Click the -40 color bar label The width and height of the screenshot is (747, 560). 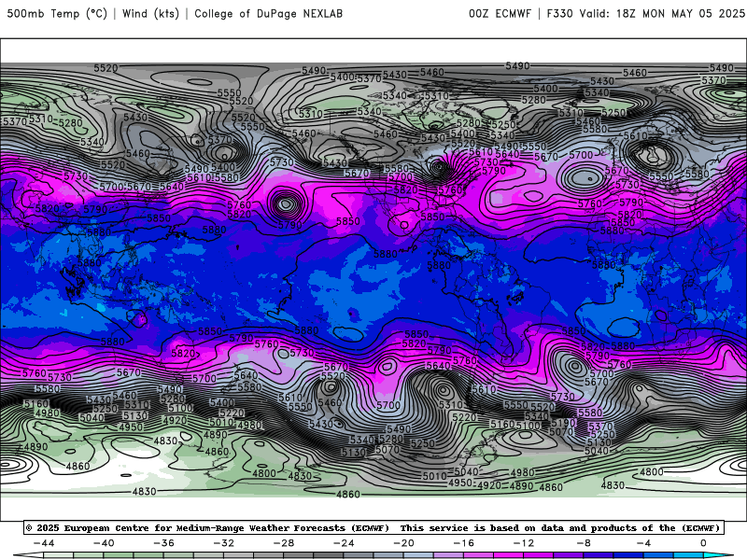tap(104, 543)
